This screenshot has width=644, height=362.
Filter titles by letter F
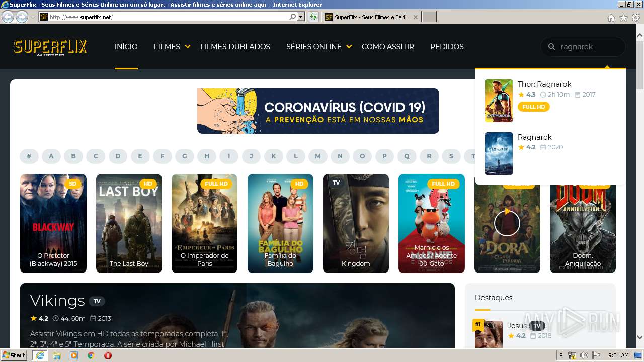(163, 156)
